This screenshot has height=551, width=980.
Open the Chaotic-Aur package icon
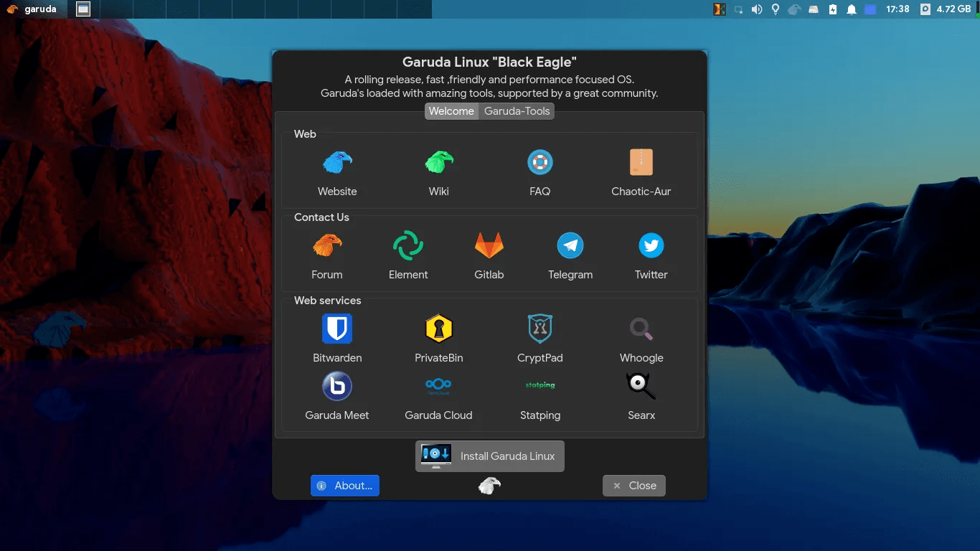pyautogui.click(x=641, y=162)
